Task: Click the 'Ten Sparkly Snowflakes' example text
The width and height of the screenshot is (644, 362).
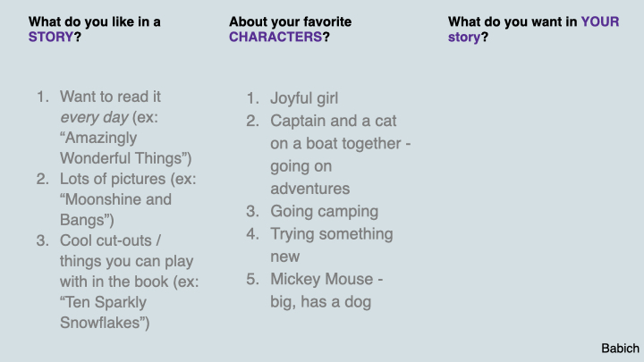Action: [105, 312]
